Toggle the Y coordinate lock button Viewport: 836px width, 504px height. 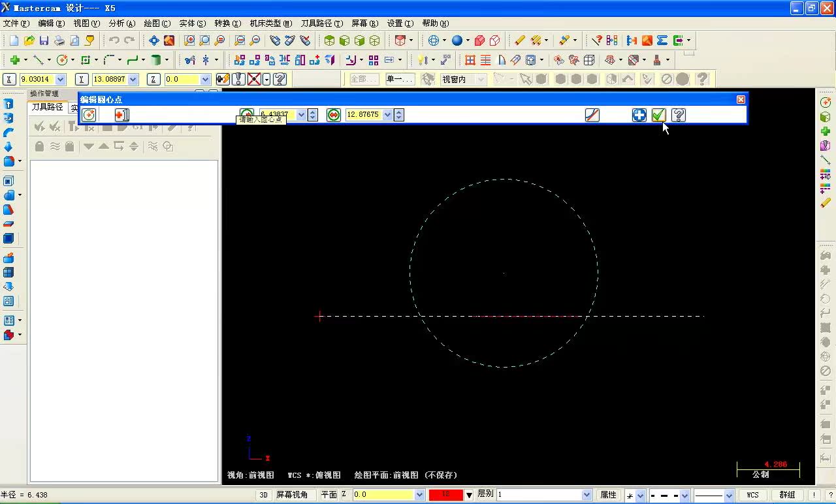[x=82, y=79]
